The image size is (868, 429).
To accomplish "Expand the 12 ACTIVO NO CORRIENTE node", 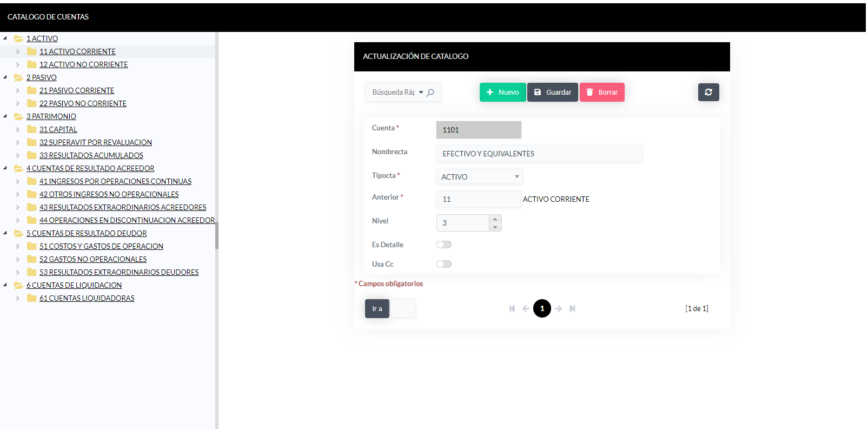I will [x=18, y=64].
